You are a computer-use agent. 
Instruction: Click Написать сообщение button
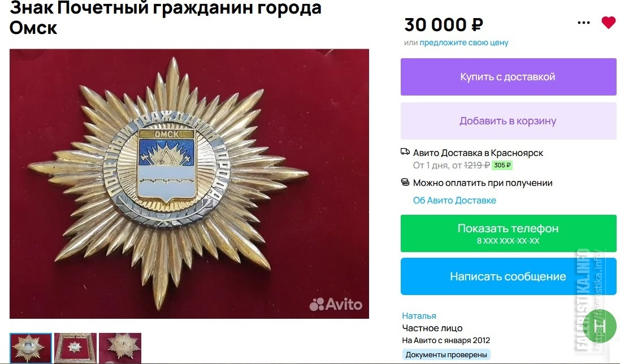(x=509, y=276)
